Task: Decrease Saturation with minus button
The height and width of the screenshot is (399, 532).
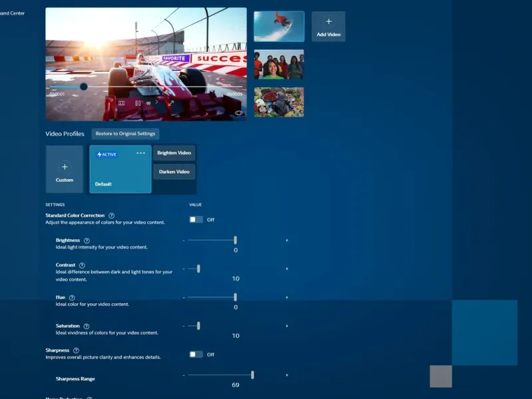Action: click(184, 326)
